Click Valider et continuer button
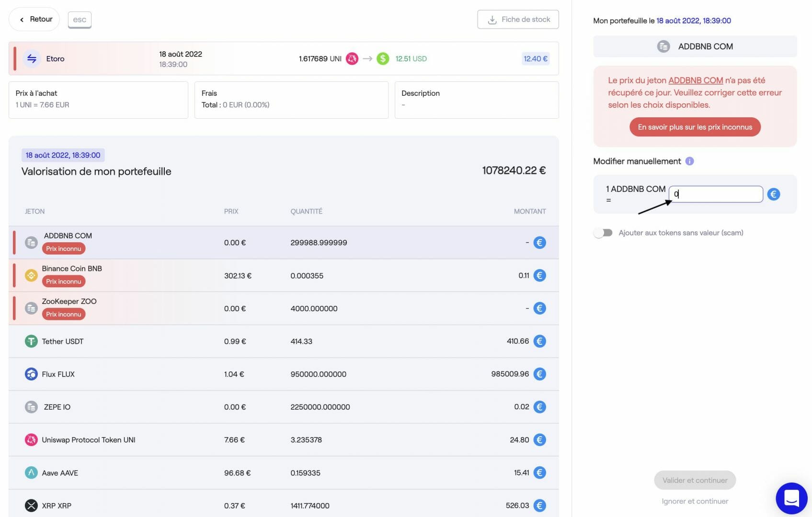Image resolution: width=812 pixels, height=517 pixels. point(695,480)
